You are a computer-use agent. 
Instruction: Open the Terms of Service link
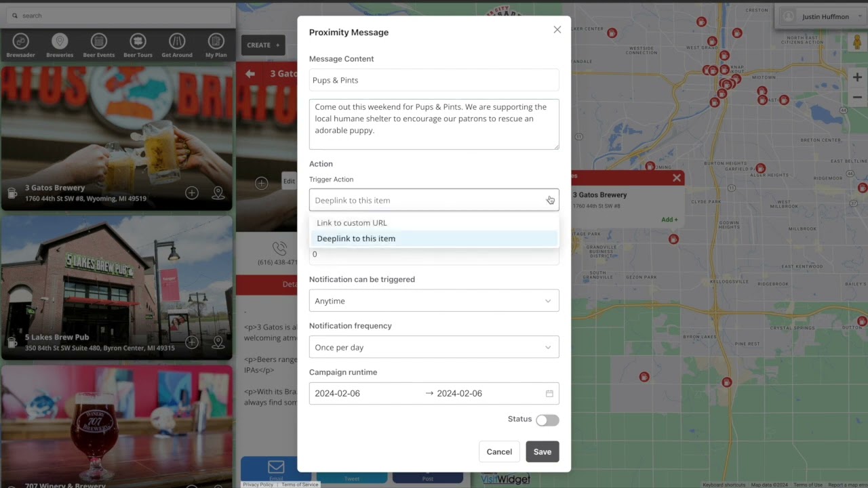point(300,485)
